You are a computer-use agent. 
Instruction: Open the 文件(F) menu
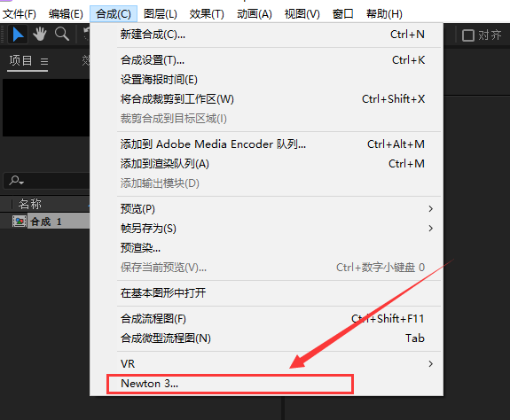click(20, 14)
